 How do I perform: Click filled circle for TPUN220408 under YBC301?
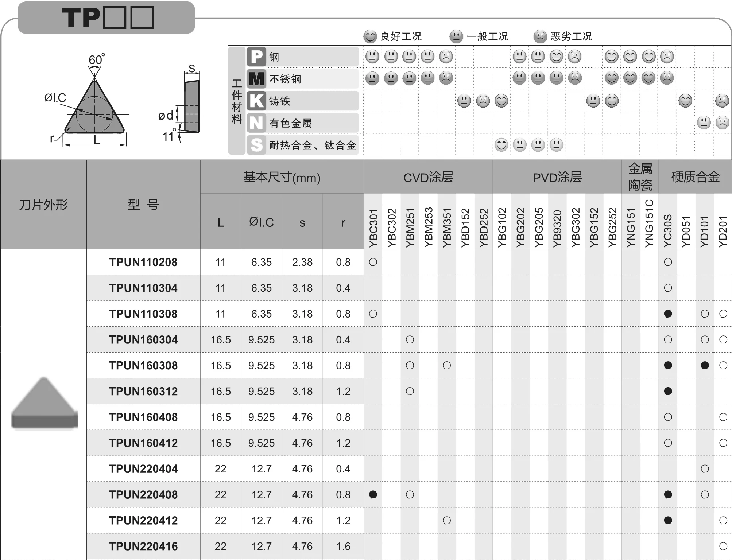tap(373, 494)
